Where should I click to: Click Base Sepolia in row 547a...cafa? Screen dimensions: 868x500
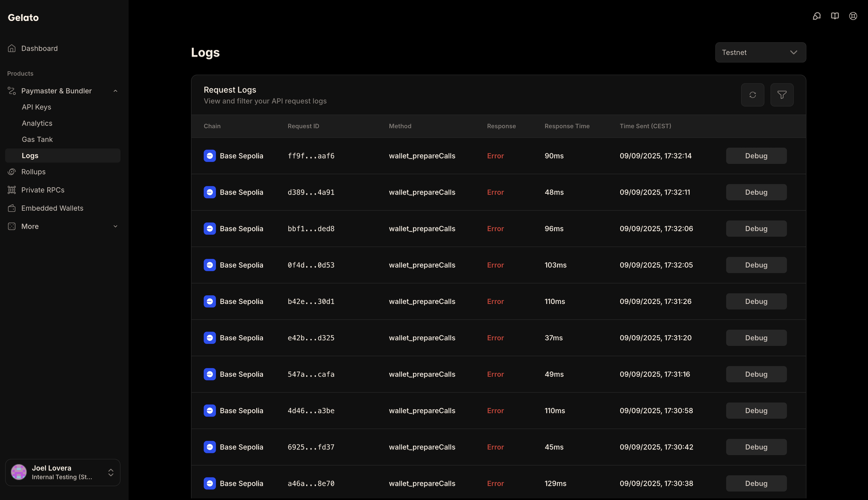click(x=242, y=374)
